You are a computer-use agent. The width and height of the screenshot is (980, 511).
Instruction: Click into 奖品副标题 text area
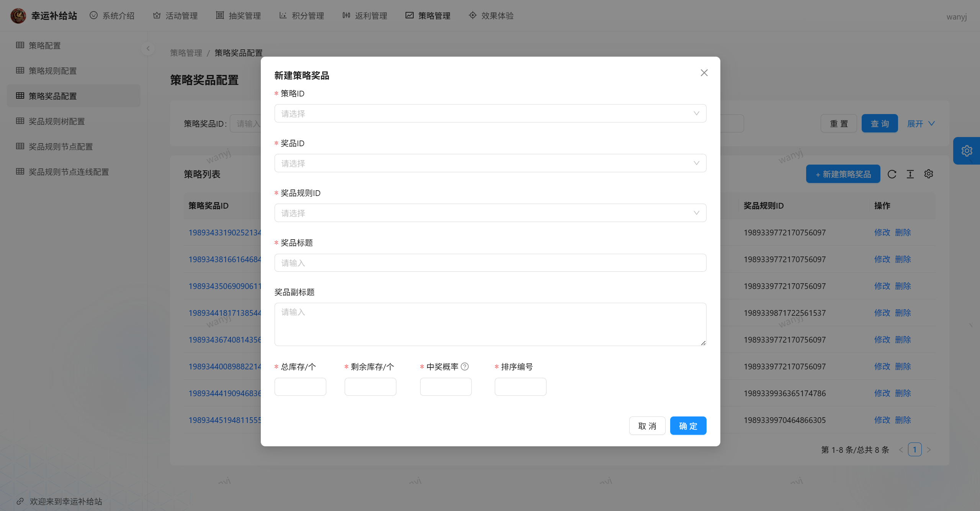[490, 324]
